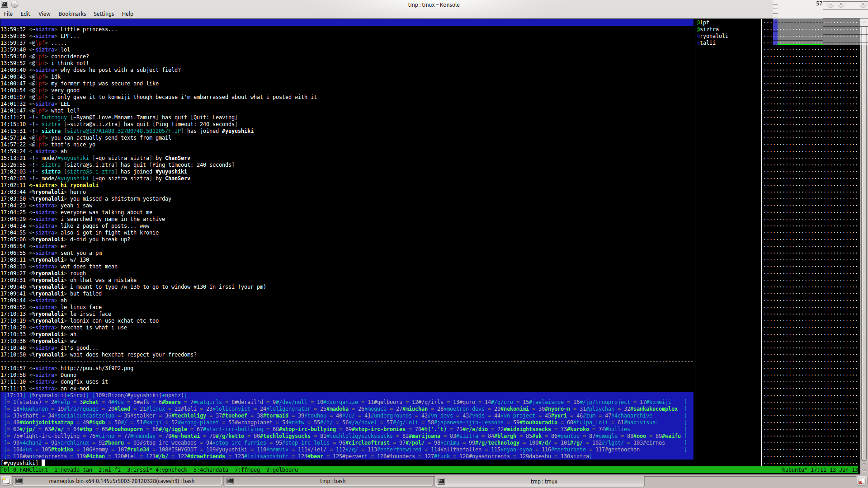Click tmux window 1:nevada-tan in the status bar
The height and width of the screenshot is (488, 868).
pyautogui.click(x=73, y=470)
